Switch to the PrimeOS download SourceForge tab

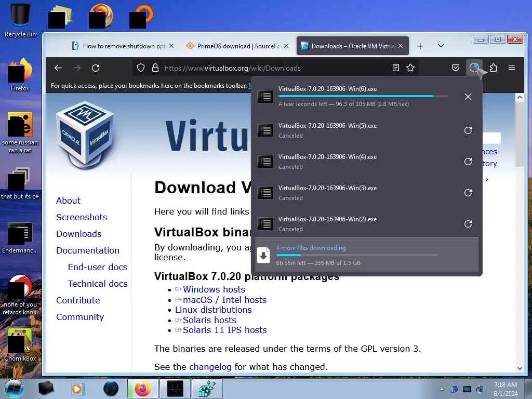238,46
